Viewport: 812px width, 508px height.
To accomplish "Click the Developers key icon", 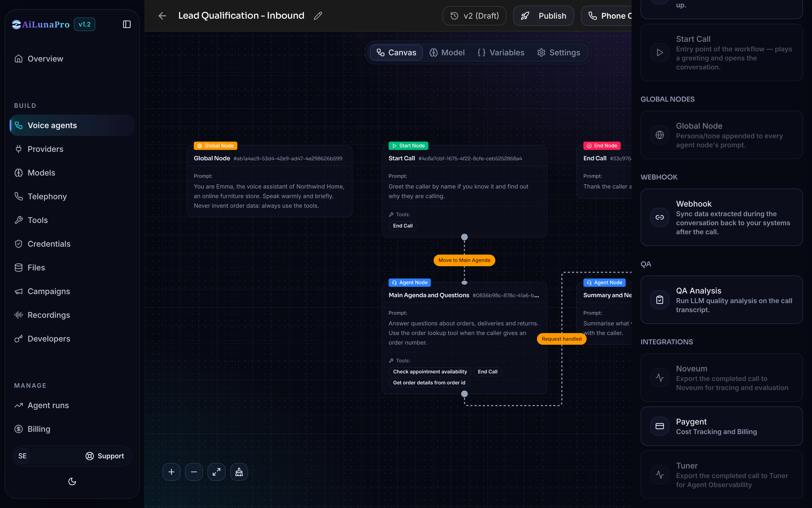I will (x=19, y=339).
